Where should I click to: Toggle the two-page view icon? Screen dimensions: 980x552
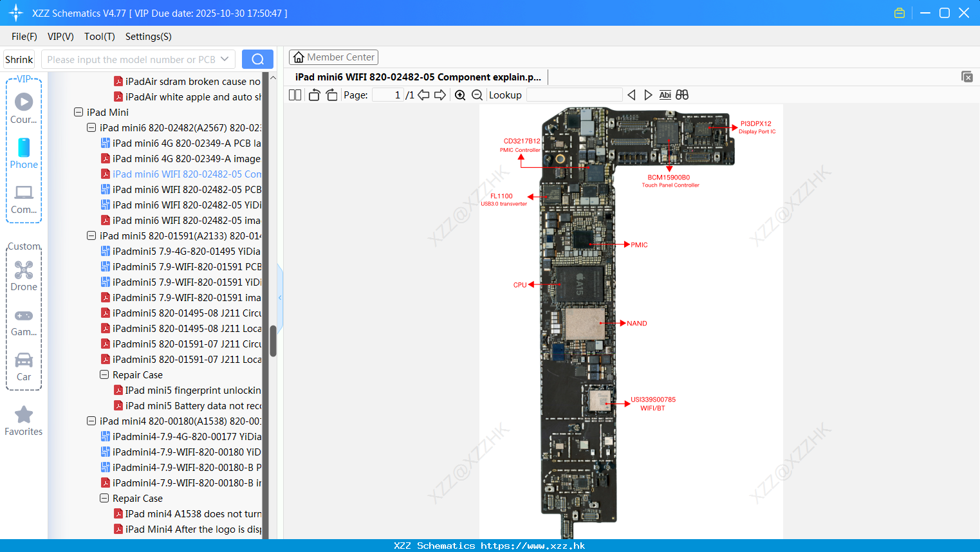pos(295,95)
